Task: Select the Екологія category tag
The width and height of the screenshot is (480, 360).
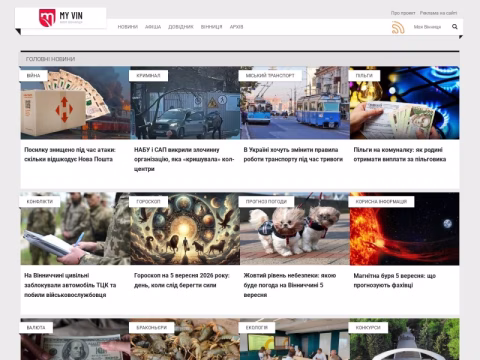Action: 257,327
